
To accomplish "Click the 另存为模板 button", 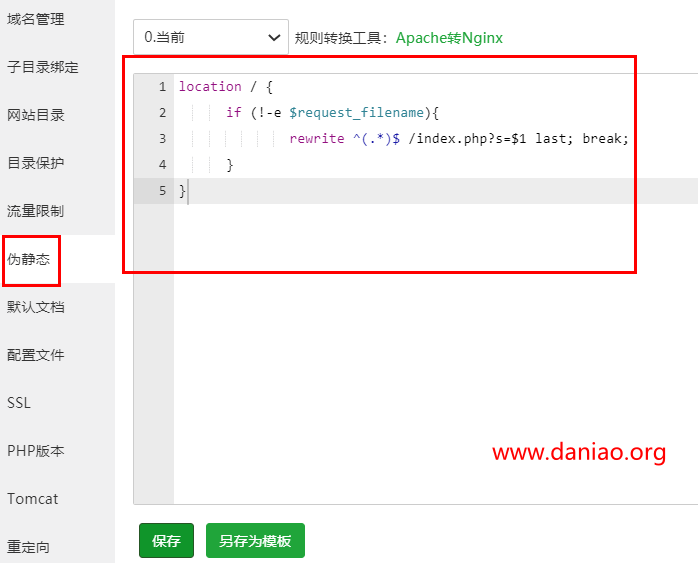I will pos(255,540).
